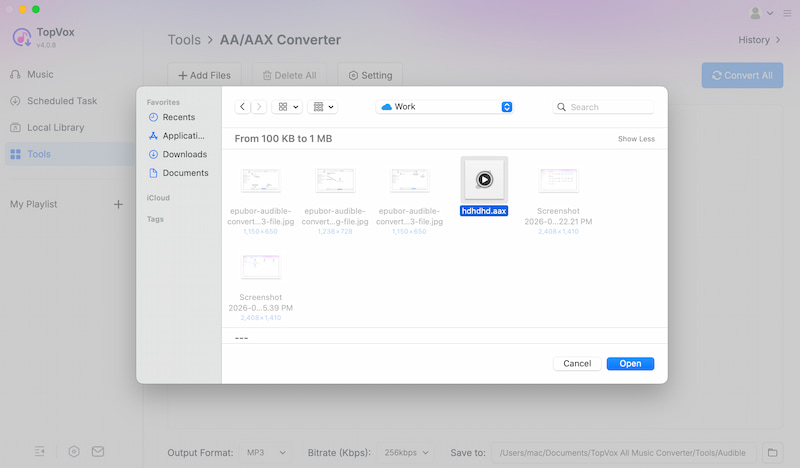Select Documents in Favorites
Screen dimensions: 800x468
point(179,173)
